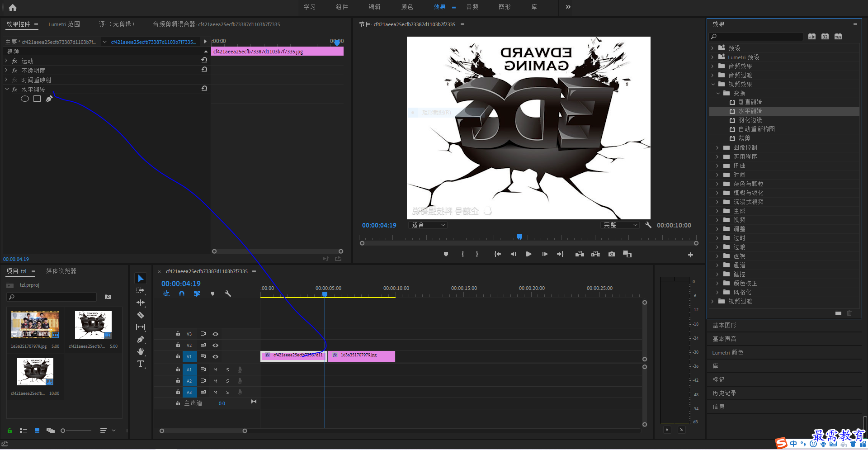Hide V1 track output eye
The height and width of the screenshot is (450, 868).
[216, 356]
